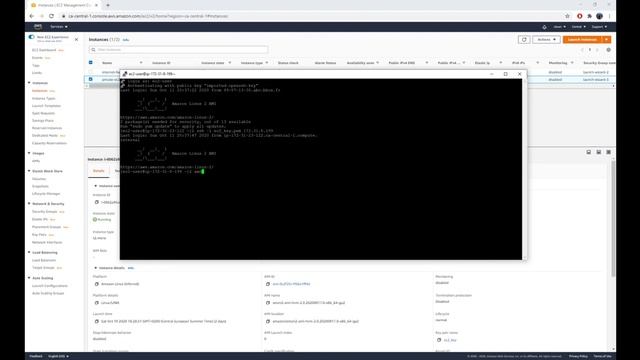Uncheck the selected second instance row checkbox

tap(91, 79)
